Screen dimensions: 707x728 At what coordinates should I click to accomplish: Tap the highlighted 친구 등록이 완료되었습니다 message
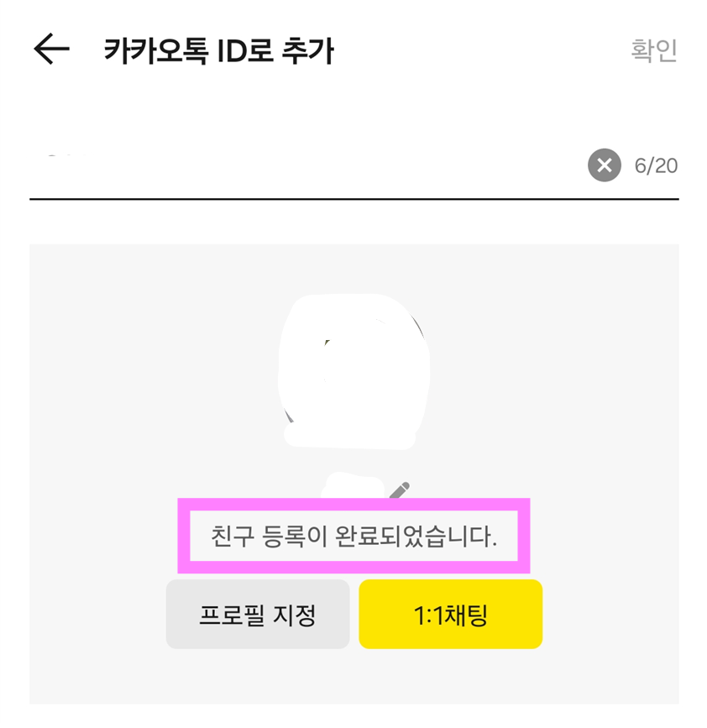click(353, 534)
